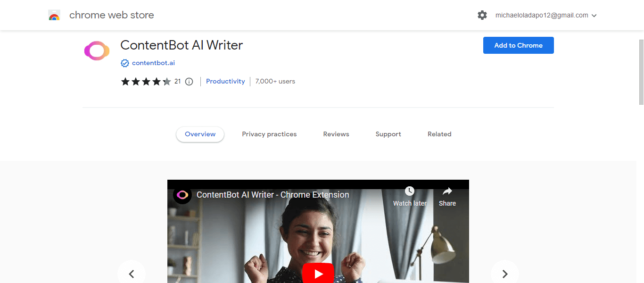Screen dimensions: 644x283
Task: Click the page vertical scrollbar thumb
Action: click(641, 72)
